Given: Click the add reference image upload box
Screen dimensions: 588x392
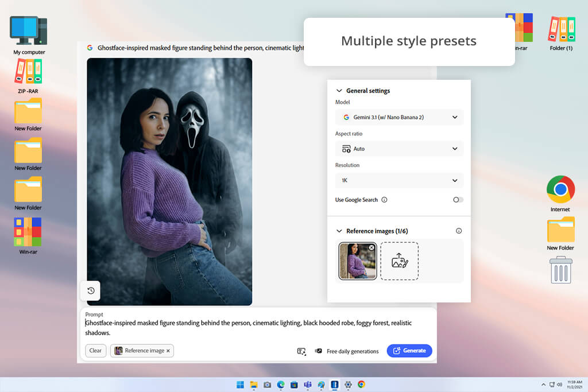Looking at the screenshot, I should pos(400,261).
